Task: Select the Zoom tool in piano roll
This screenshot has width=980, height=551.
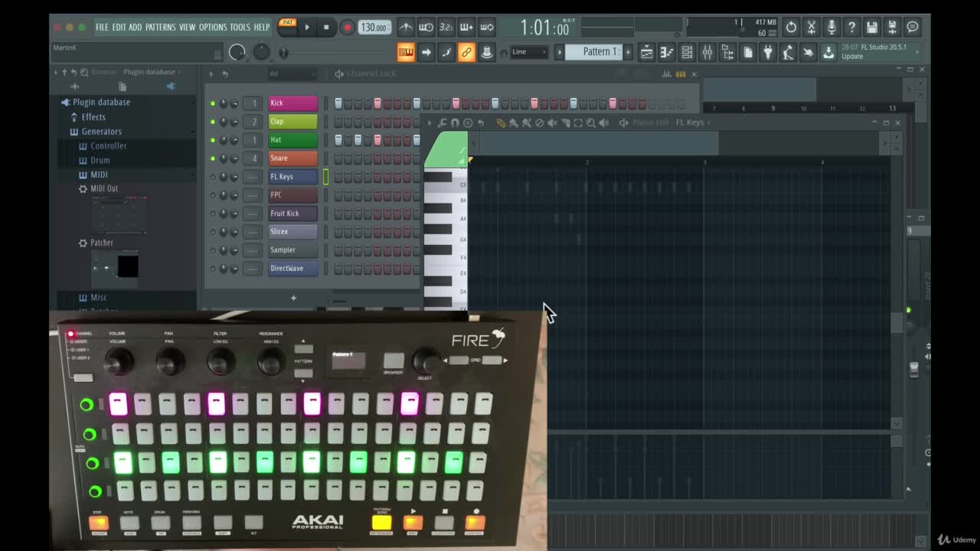Action: coord(591,122)
